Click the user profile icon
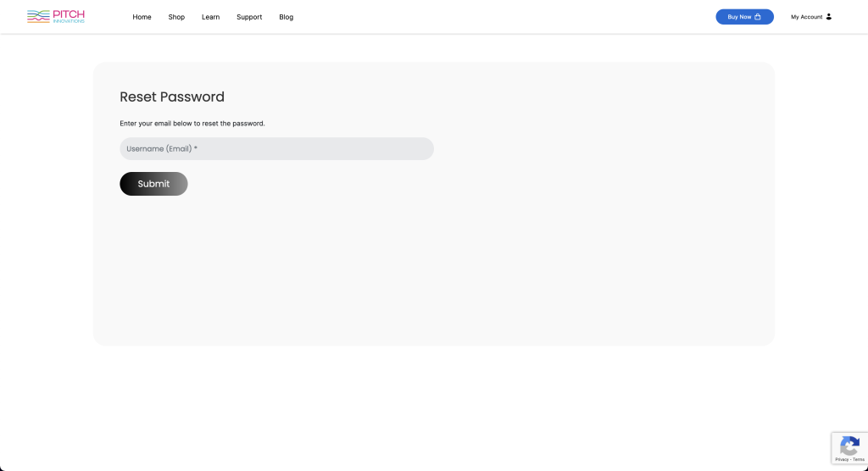Image resolution: width=868 pixels, height=471 pixels. (829, 17)
